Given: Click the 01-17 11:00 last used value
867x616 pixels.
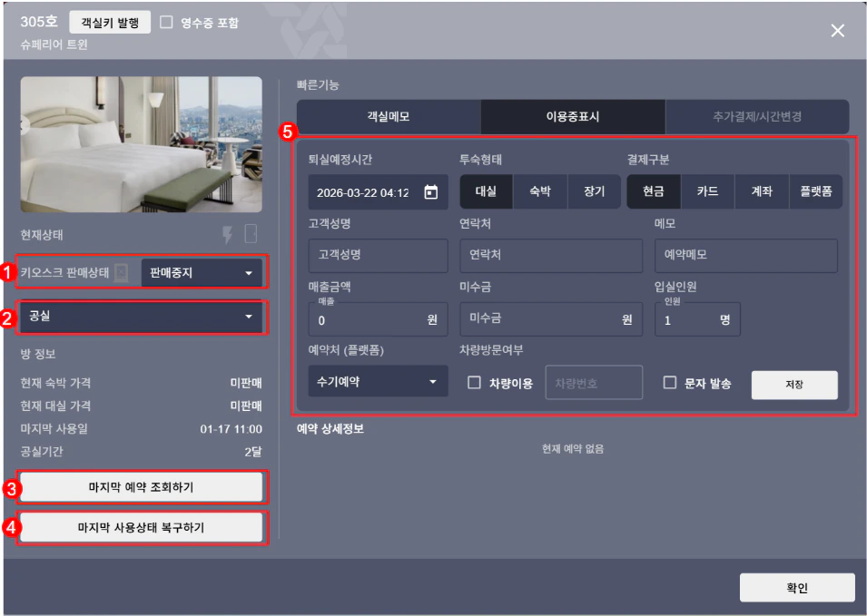Looking at the screenshot, I should coord(232,429).
